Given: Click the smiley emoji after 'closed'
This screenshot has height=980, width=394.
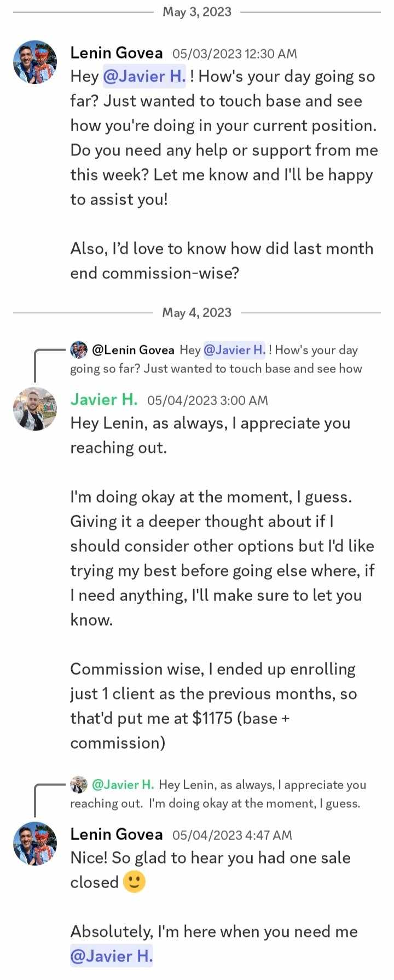Looking at the screenshot, I should [134, 882].
